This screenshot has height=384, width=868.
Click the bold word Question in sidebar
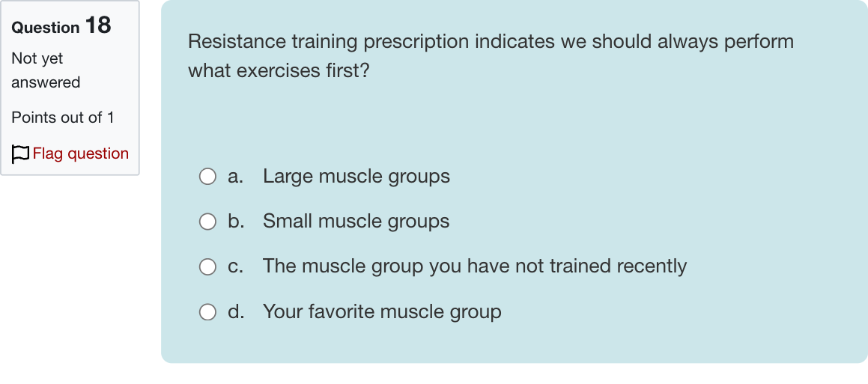click(x=46, y=28)
